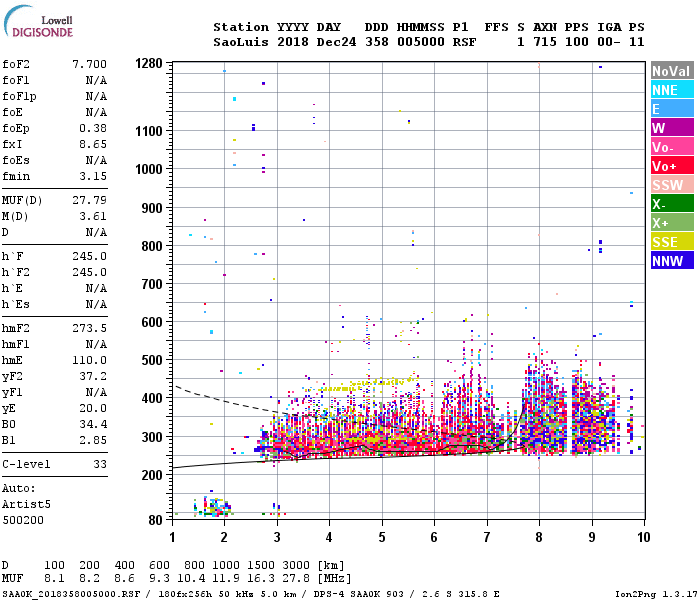Click the 5 MHz x-axis label
The image size is (700, 600).
[x=382, y=537]
